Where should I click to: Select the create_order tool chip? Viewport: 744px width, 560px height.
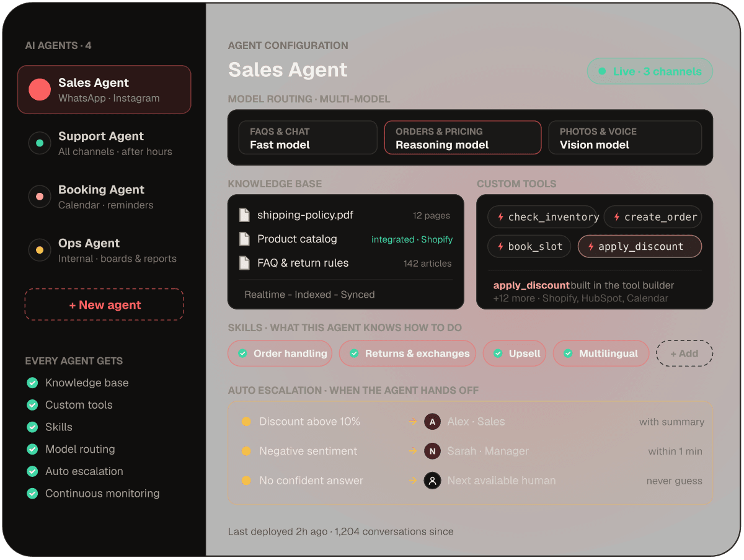pos(653,217)
